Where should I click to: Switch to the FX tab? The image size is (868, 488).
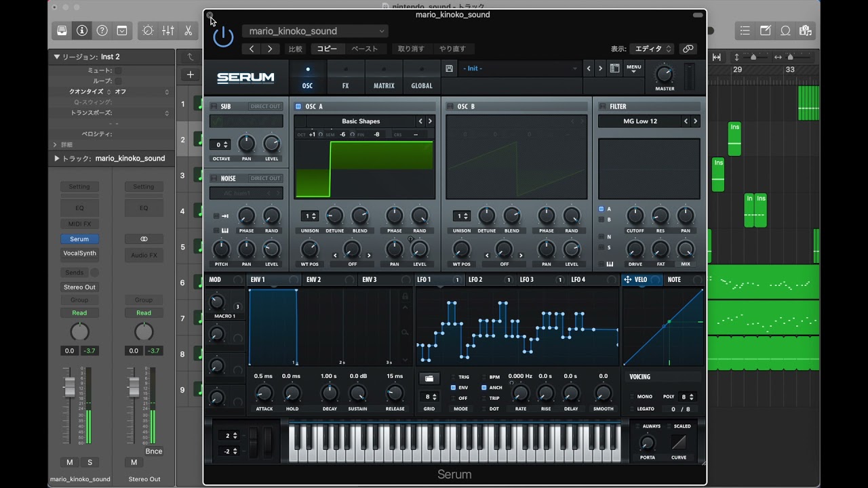345,77
